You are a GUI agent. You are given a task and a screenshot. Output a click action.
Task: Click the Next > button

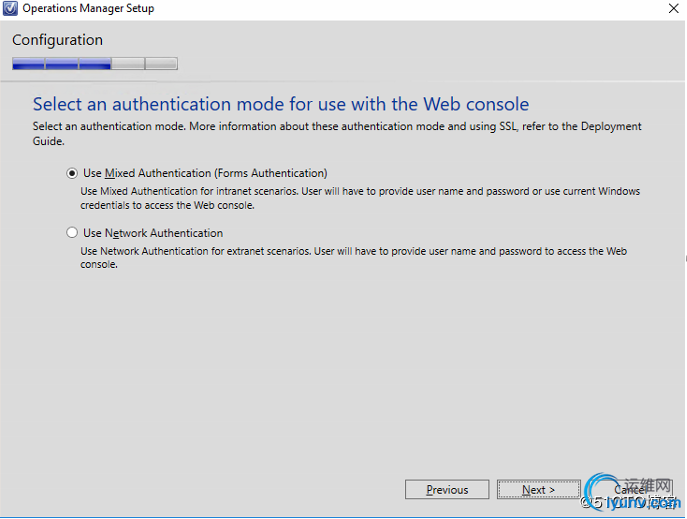538,489
